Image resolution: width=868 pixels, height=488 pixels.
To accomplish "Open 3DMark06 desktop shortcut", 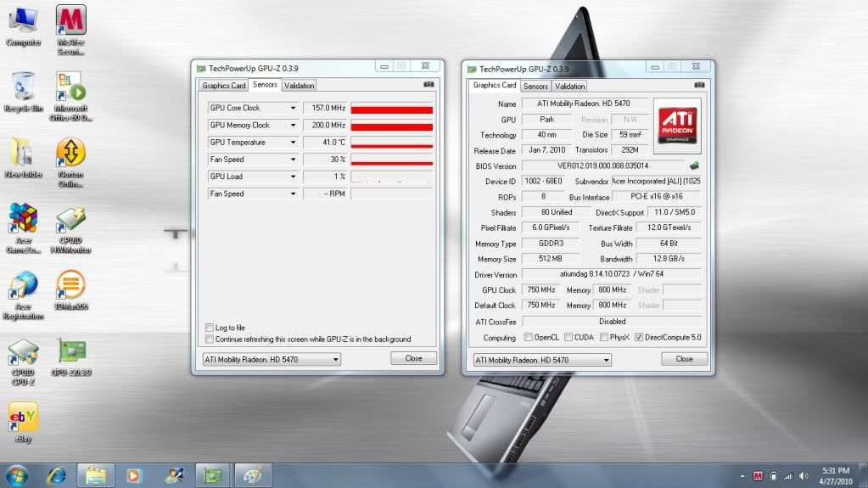I will pyautogui.click(x=71, y=289).
